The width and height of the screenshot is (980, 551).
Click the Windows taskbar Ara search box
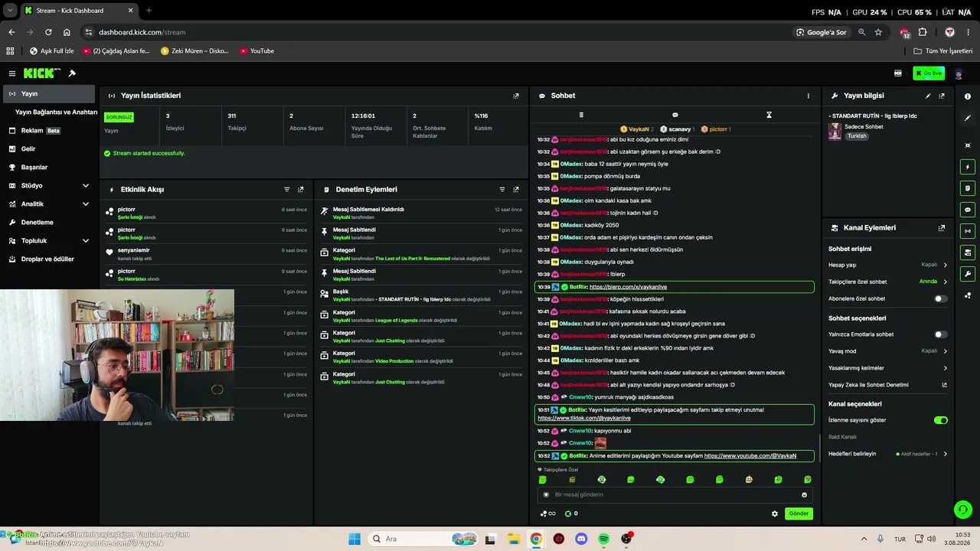pyautogui.click(x=424, y=539)
